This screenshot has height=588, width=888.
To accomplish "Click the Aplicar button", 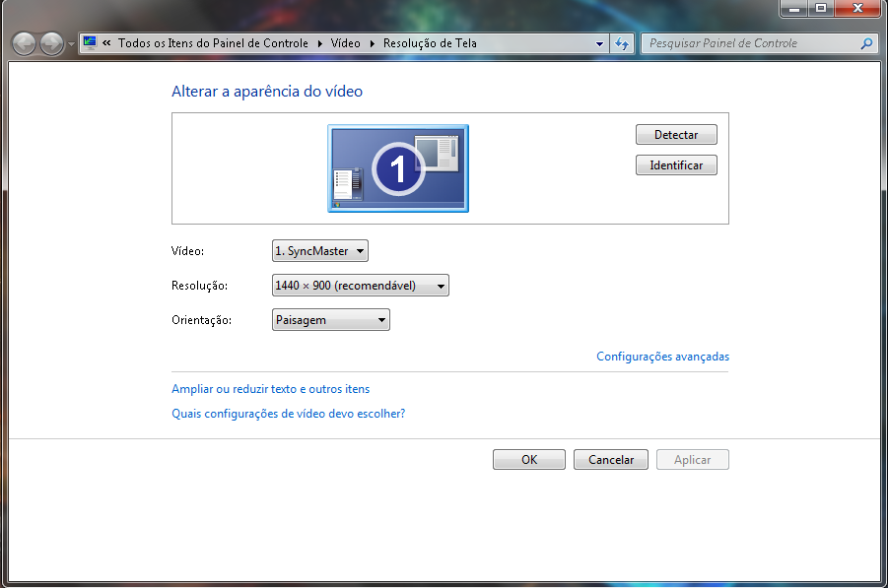I will [x=693, y=460].
